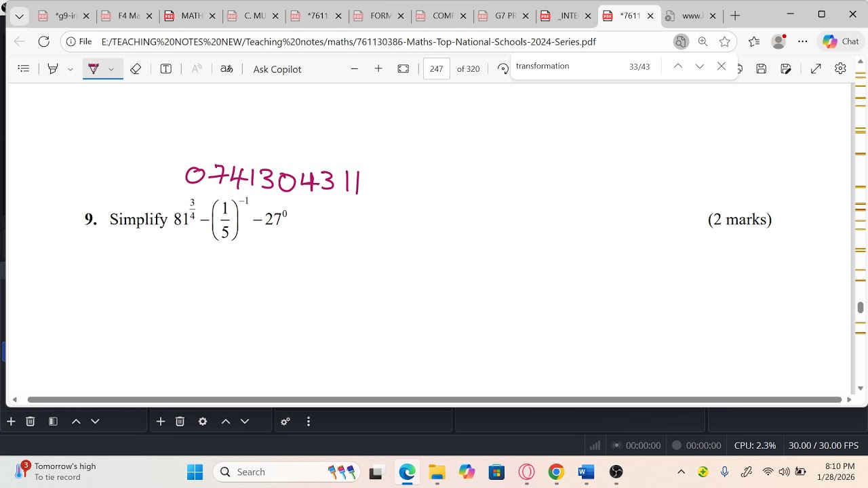868x488 pixels.
Task: Zoom in on the PDF
Action: tap(378, 68)
